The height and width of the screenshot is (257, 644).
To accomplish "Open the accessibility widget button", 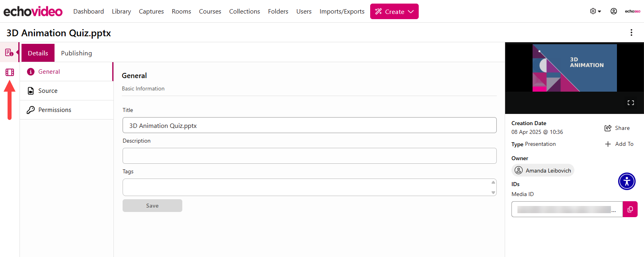I will pos(626,181).
